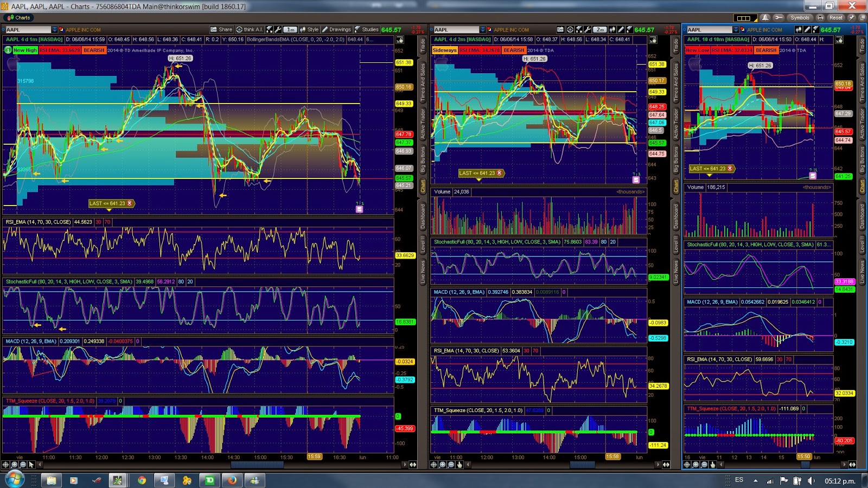Click symbol description icon beside APPLE INC COM left chart
Image resolution: width=868 pixels, height=488 pixels.
point(61,30)
